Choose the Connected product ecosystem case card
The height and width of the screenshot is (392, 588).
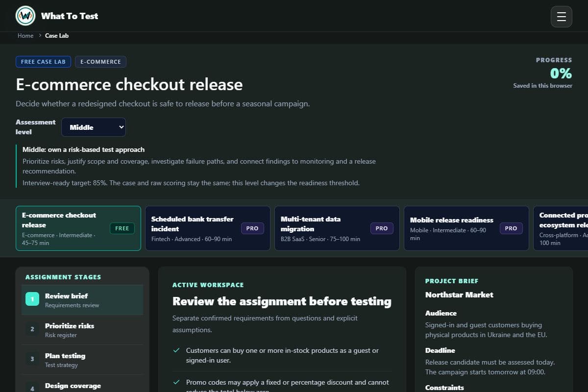point(561,228)
